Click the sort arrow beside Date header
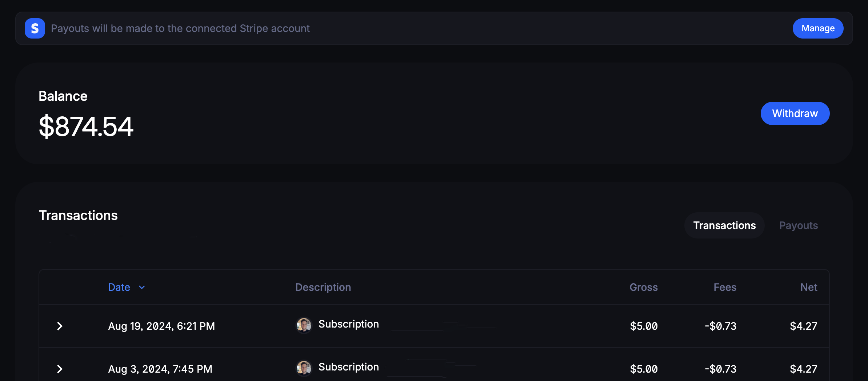The image size is (868, 381). [x=142, y=288]
